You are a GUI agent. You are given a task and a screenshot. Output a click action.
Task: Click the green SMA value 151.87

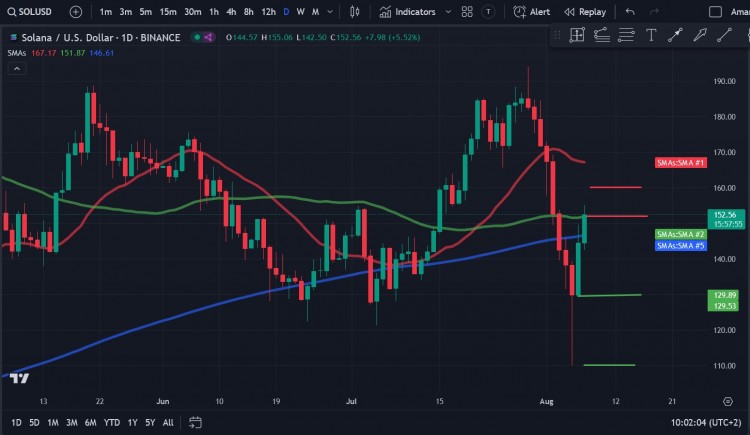(x=72, y=53)
